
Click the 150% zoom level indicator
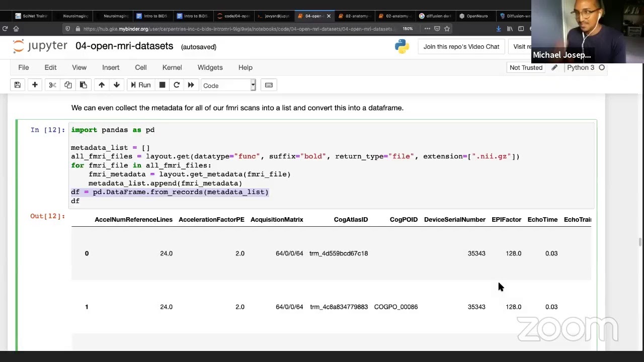(x=408, y=29)
